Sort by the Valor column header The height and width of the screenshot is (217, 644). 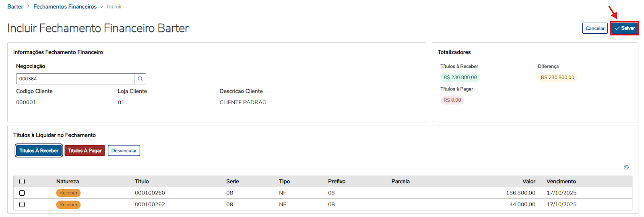(x=528, y=182)
